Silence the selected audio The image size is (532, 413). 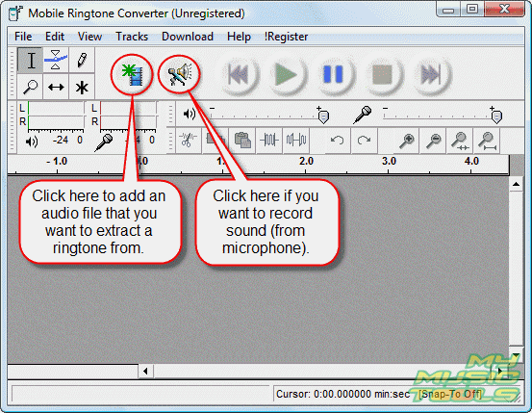[x=296, y=140]
